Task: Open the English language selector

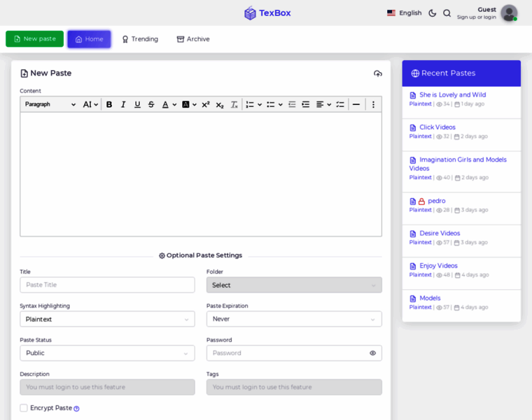Action: (x=404, y=13)
